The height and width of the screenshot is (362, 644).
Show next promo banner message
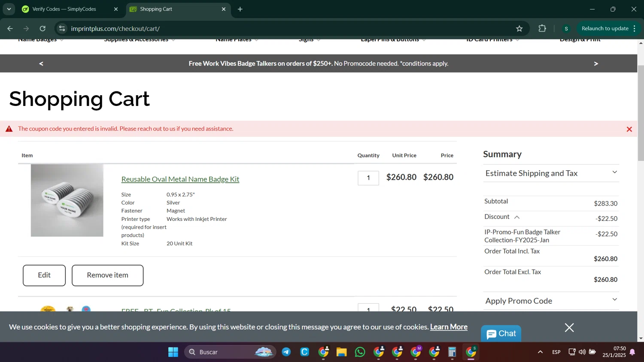coord(595,63)
